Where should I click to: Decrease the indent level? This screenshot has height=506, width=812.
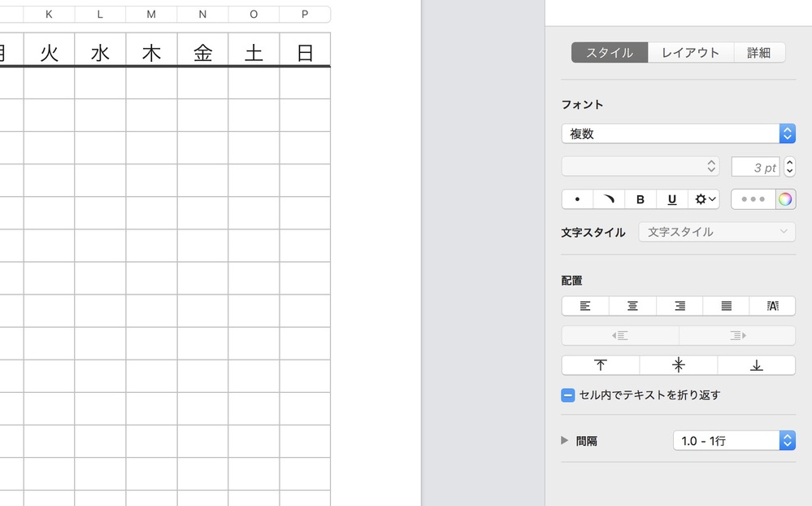[x=620, y=335]
